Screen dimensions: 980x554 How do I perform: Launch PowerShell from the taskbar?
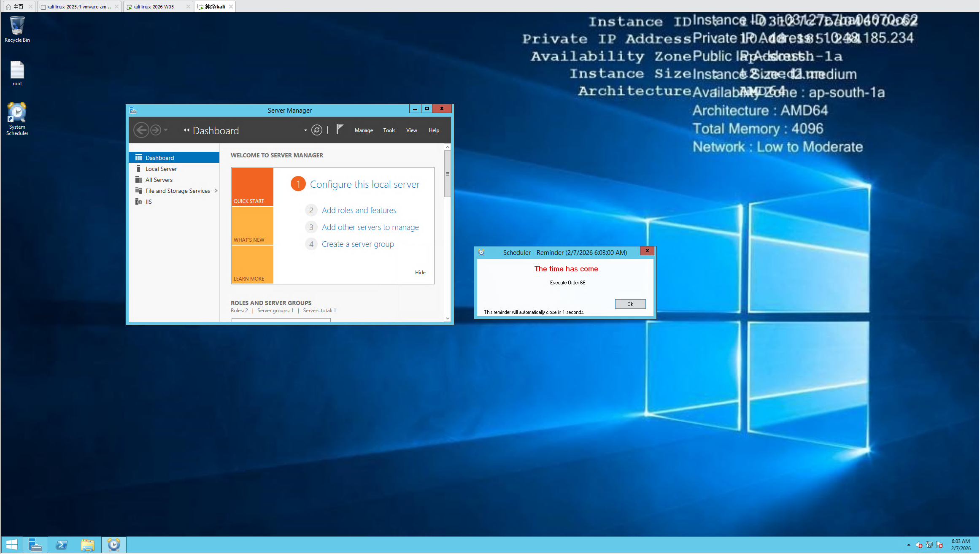62,545
